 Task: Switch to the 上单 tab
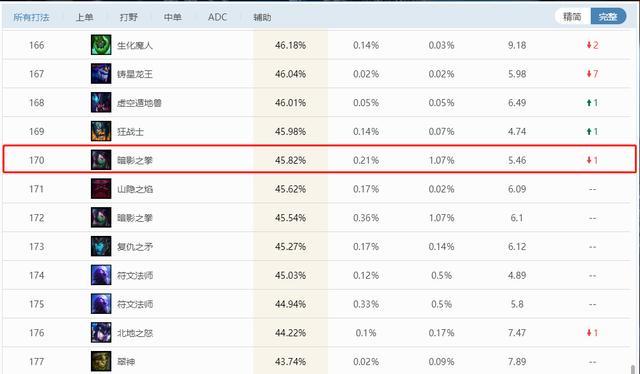84,17
